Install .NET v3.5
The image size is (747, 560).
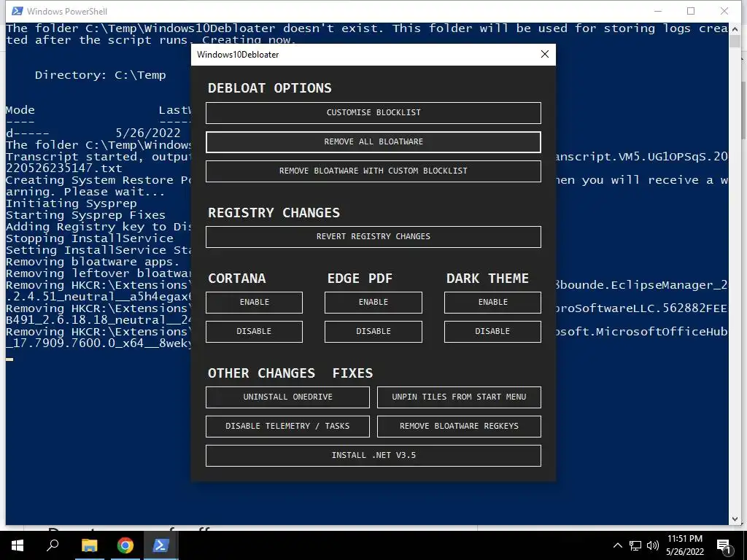click(373, 455)
